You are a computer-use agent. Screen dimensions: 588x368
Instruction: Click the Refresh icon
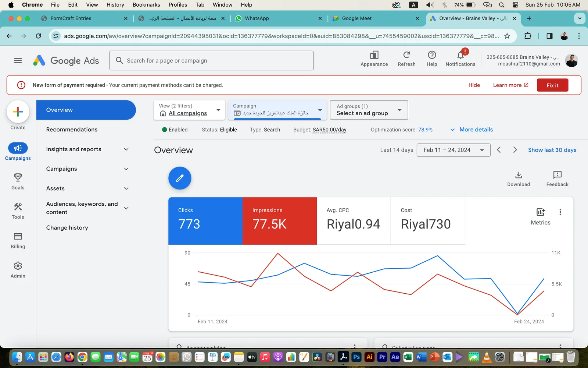[x=406, y=56]
